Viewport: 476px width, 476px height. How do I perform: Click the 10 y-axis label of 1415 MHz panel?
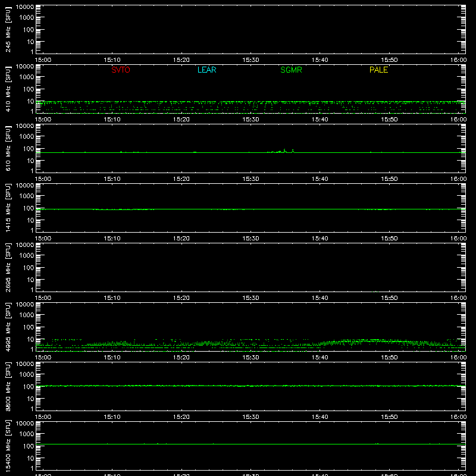(31, 220)
